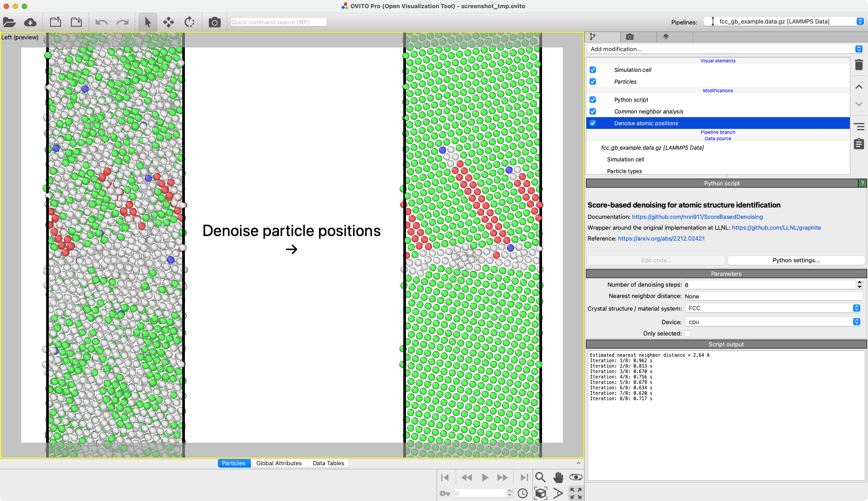Disable the Common neighbor analysis modifier

click(x=593, y=112)
